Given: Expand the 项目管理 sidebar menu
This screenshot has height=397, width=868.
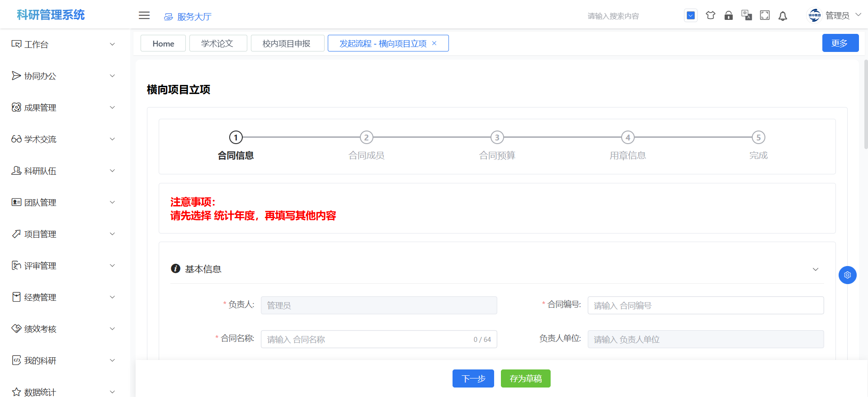Looking at the screenshot, I should coord(63,234).
